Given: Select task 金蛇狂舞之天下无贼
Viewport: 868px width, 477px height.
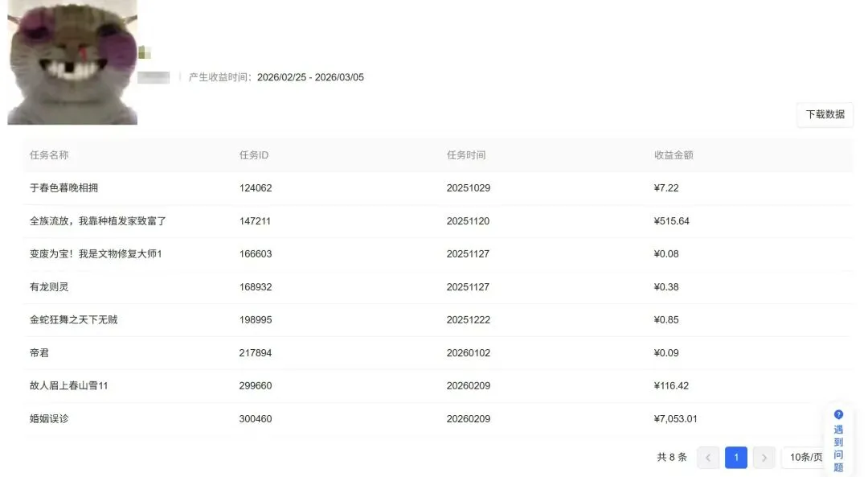Looking at the screenshot, I should (74, 319).
